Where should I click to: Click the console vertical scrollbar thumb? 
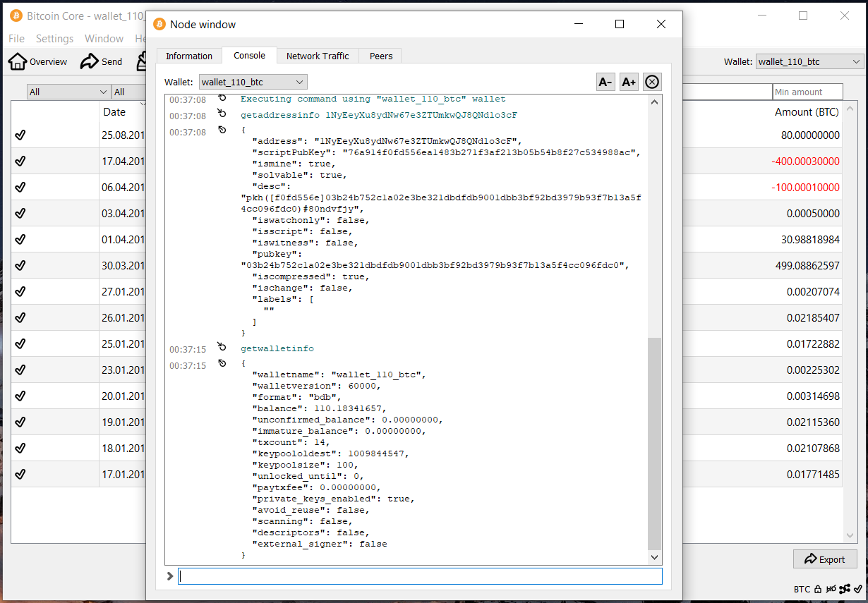654,444
